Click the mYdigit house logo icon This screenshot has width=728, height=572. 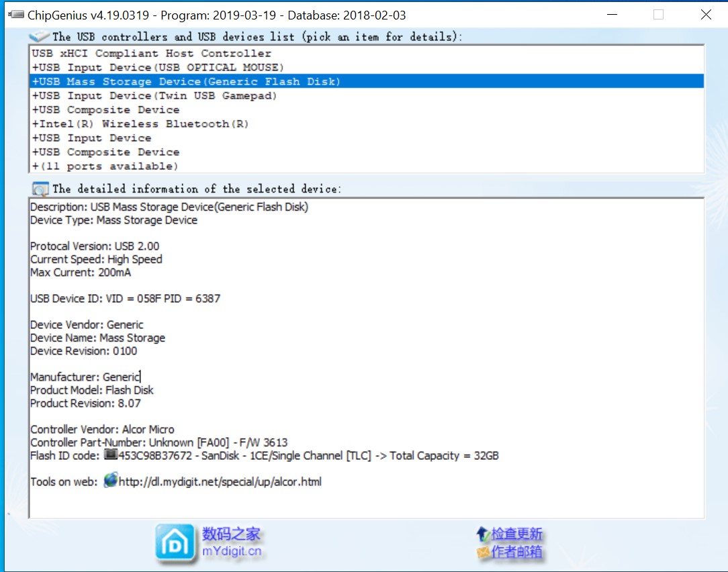pyautogui.click(x=175, y=542)
